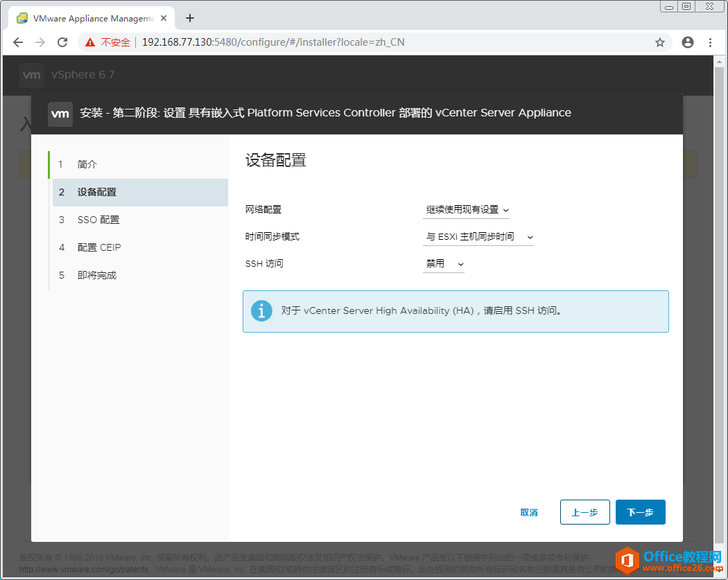Open a new browser tab
Image resolution: width=728 pixels, height=580 pixels.
189,18
